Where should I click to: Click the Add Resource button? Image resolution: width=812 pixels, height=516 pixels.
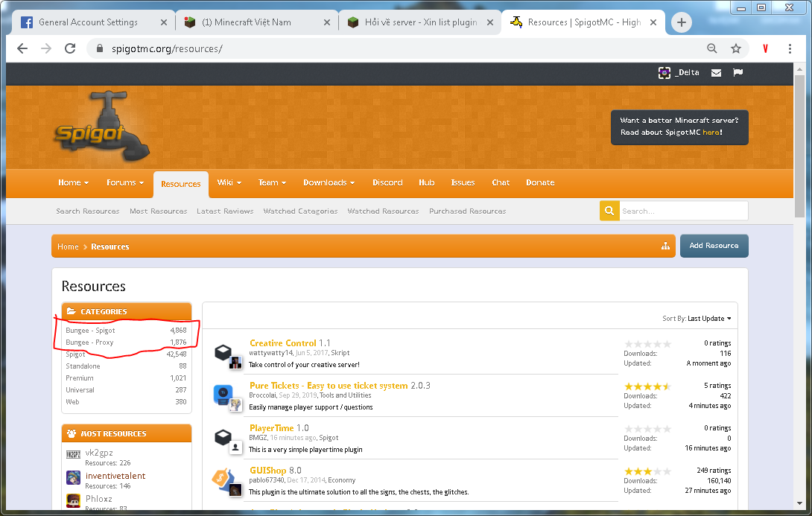coord(714,246)
